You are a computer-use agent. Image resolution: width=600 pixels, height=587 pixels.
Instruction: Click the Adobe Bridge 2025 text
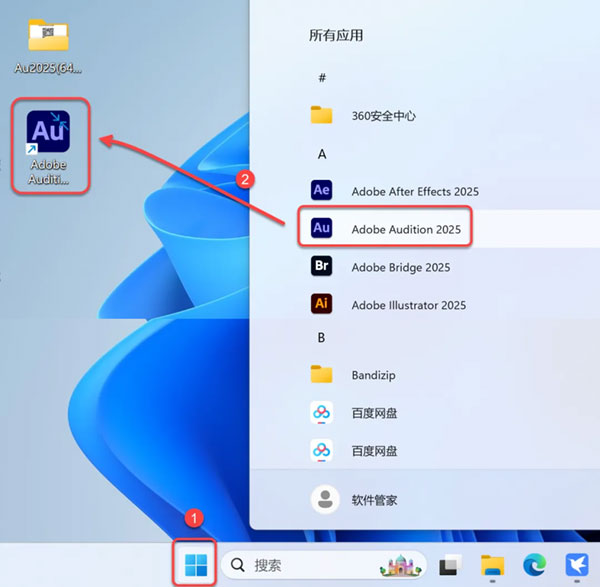coord(401,267)
